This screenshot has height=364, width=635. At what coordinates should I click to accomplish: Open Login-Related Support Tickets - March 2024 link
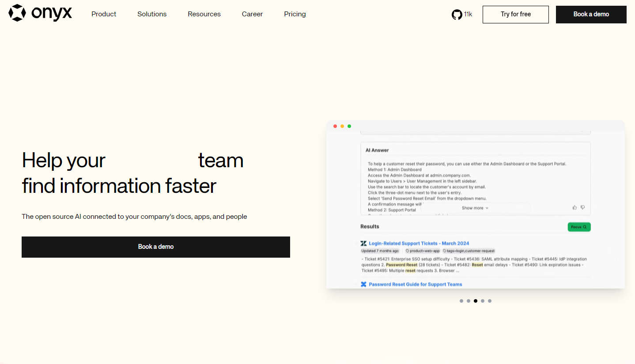[419, 243]
